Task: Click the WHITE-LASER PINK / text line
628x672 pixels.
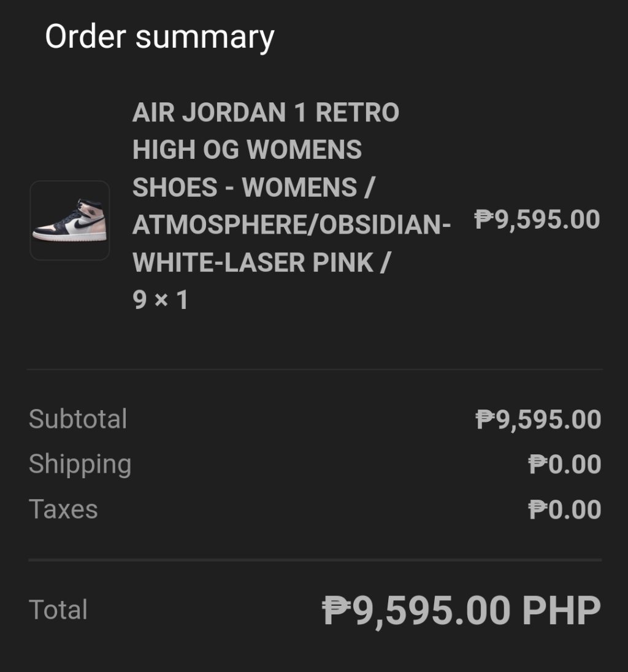Action: 261,263
